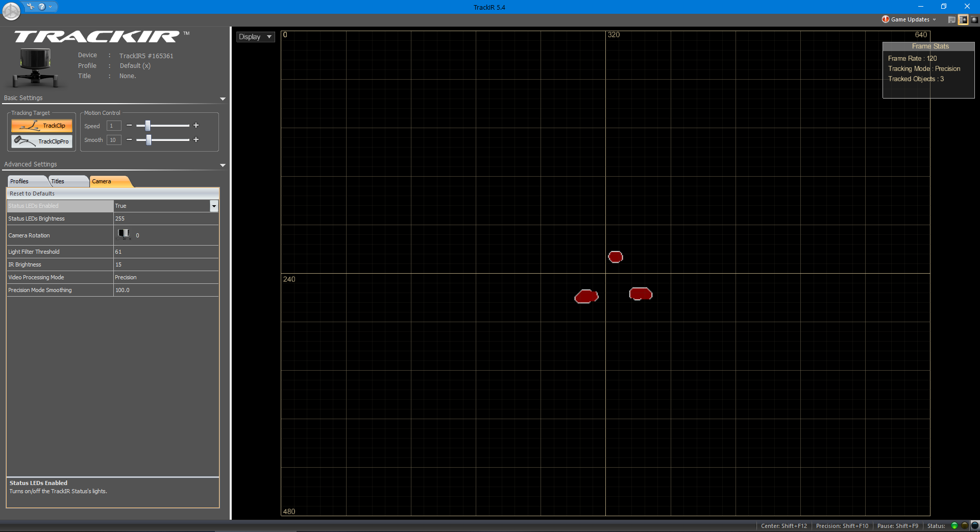This screenshot has width=980, height=532.
Task: Select the Video Processing Mode label
Action: 36,277
